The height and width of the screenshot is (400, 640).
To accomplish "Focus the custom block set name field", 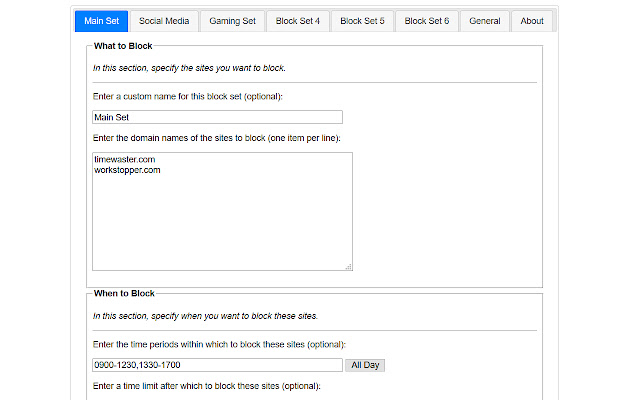I will pos(217,117).
